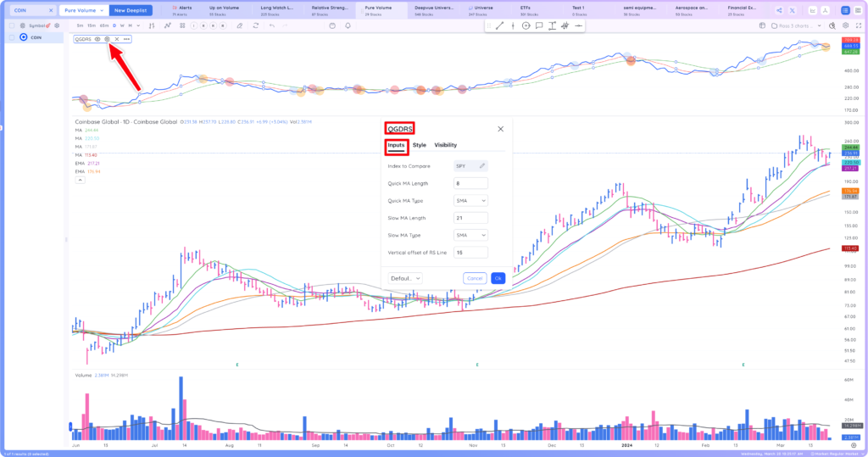Screen dimensions: 868x457
Task: Click the Slow MA Length input field
Action: coord(470,218)
